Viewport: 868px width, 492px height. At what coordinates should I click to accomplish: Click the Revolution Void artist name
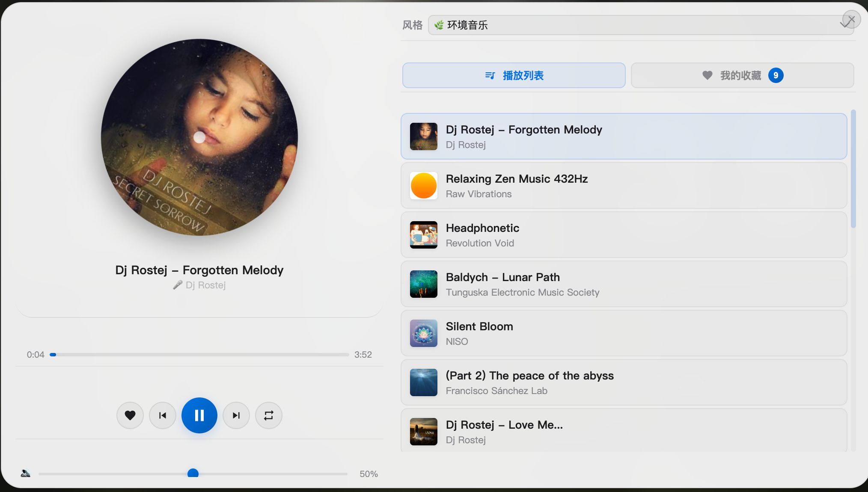click(x=480, y=243)
